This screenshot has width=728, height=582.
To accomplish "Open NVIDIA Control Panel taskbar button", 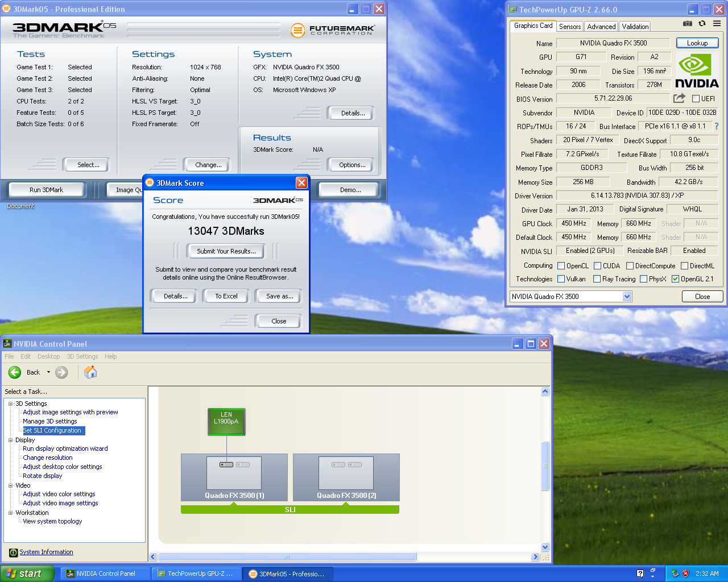I will pos(106,573).
